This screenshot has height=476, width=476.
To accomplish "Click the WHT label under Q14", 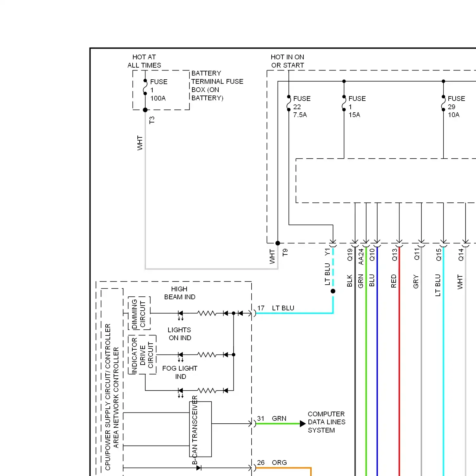I will [x=460, y=282].
